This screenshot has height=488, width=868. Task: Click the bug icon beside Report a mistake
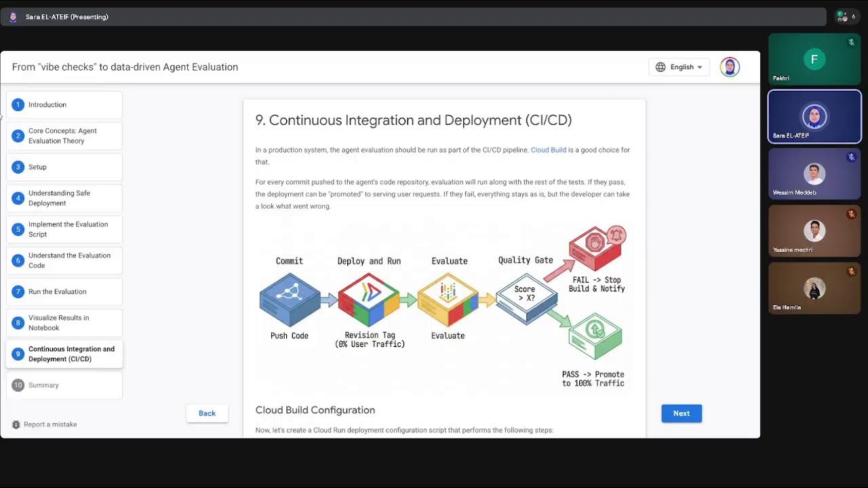tap(16, 424)
